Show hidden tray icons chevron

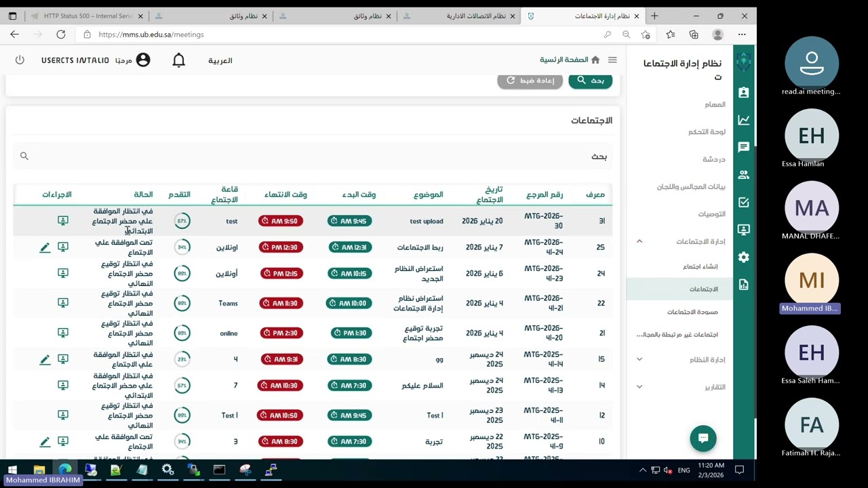coord(643,470)
